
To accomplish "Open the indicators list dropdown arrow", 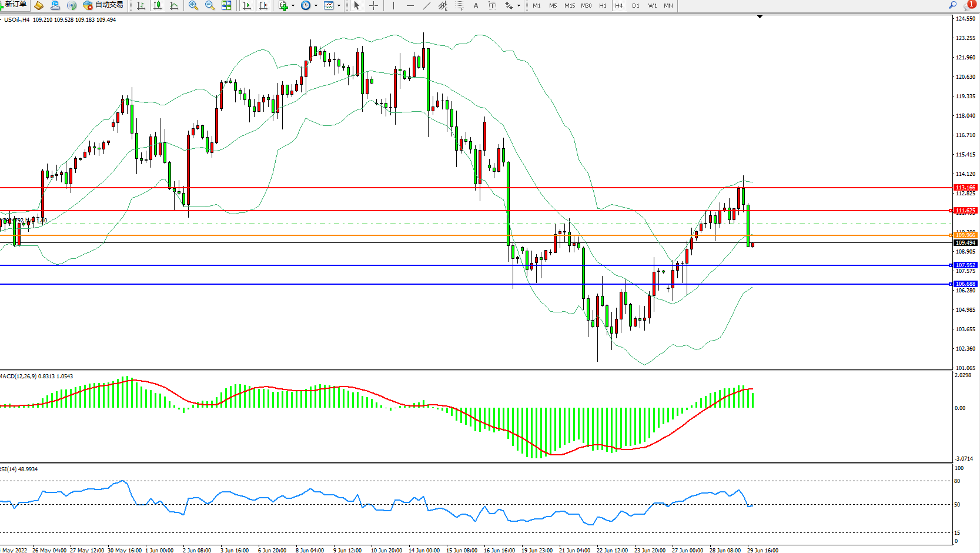I will point(293,6).
